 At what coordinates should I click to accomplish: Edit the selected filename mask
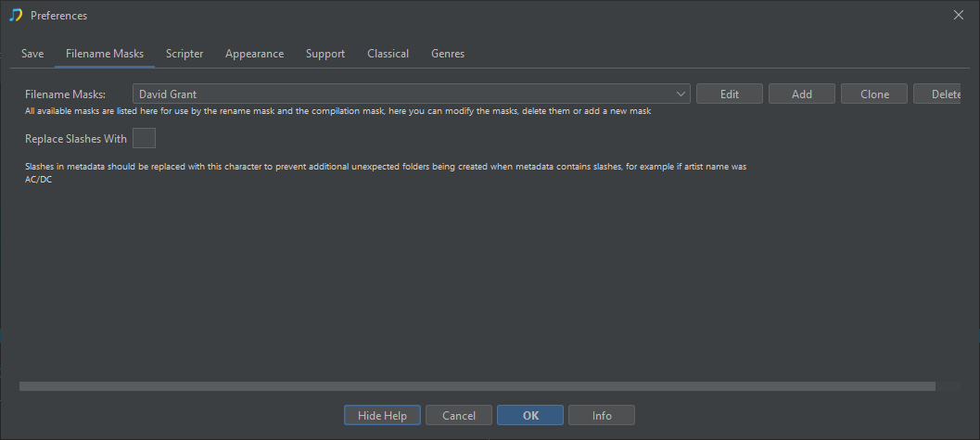[729, 94]
